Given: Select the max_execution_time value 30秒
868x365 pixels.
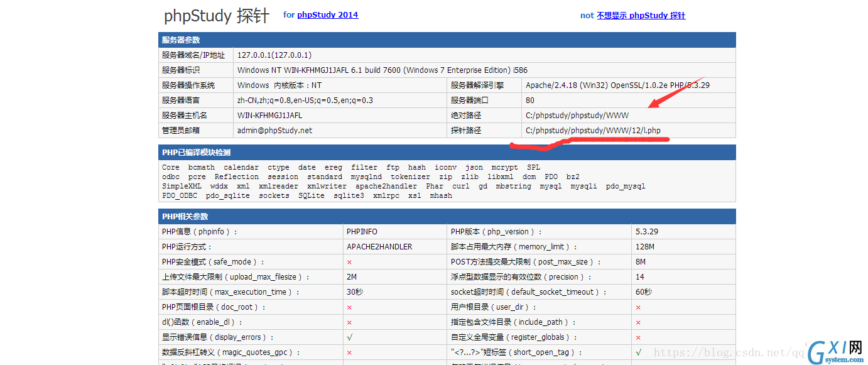Looking at the screenshot, I should pyautogui.click(x=355, y=292).
